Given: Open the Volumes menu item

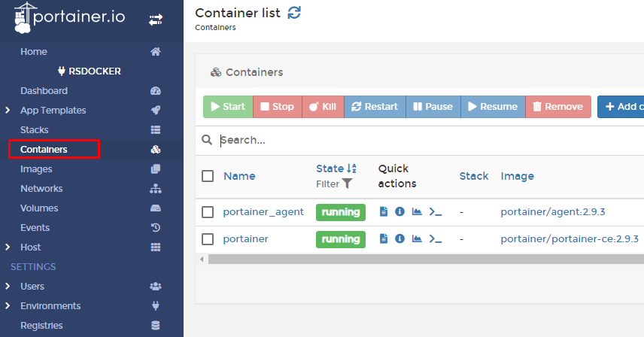Looking at the screenshot, I should click(39, 208).
